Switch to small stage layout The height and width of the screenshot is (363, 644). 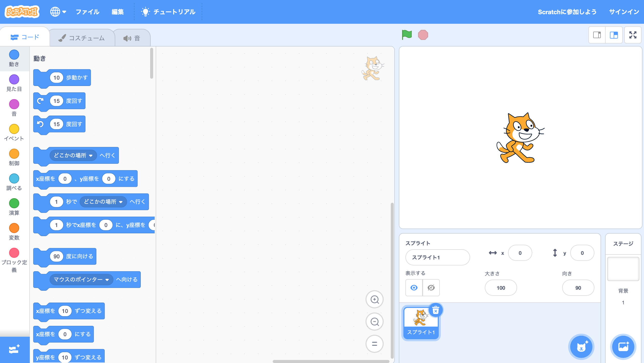tap(597, 35)
